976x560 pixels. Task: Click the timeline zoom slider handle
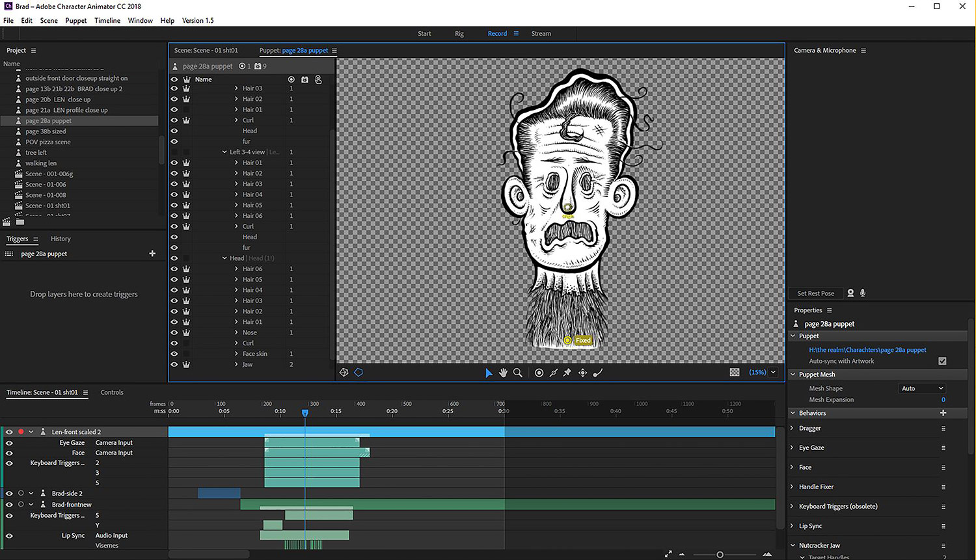(x=720, y=555)
